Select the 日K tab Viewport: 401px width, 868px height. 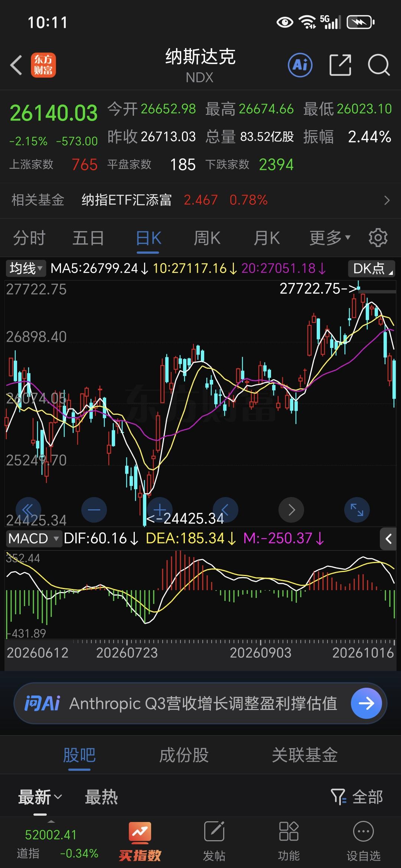click(148, 238)
